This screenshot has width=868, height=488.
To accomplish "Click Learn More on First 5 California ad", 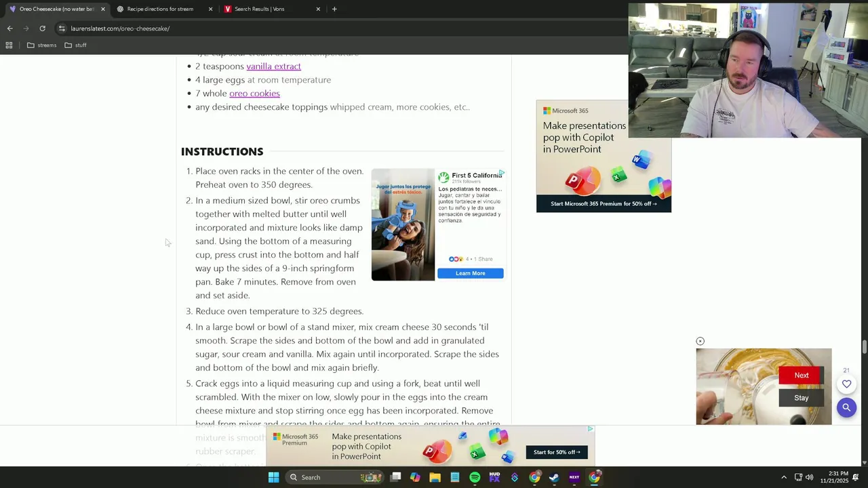I will coord(470,273).
